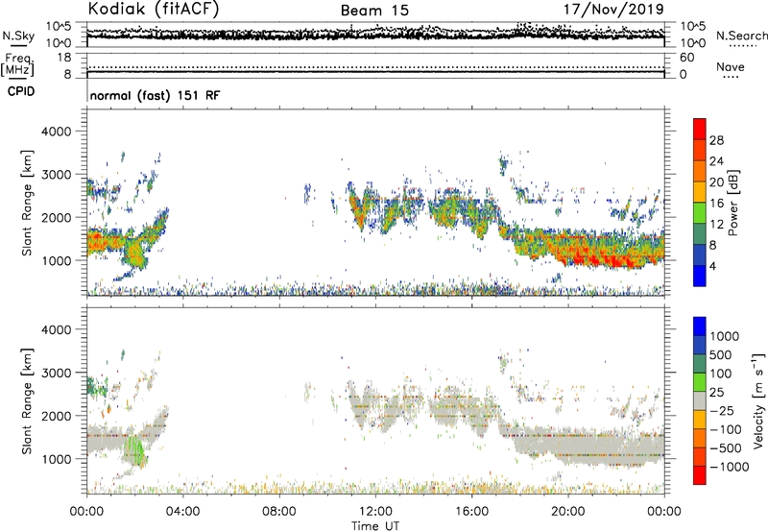Click the '24' power colorbar label

coord(716,161)
